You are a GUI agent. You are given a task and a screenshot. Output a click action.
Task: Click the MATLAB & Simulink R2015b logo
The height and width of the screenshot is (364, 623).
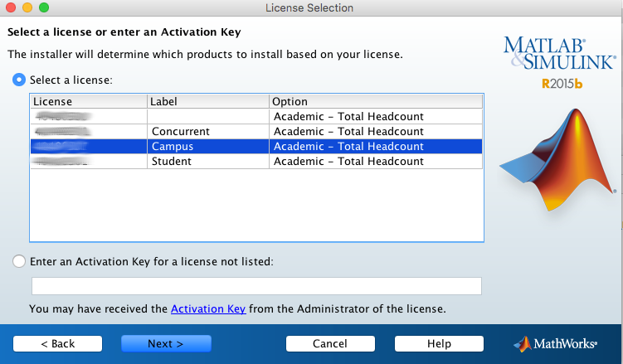pos(559,61)
